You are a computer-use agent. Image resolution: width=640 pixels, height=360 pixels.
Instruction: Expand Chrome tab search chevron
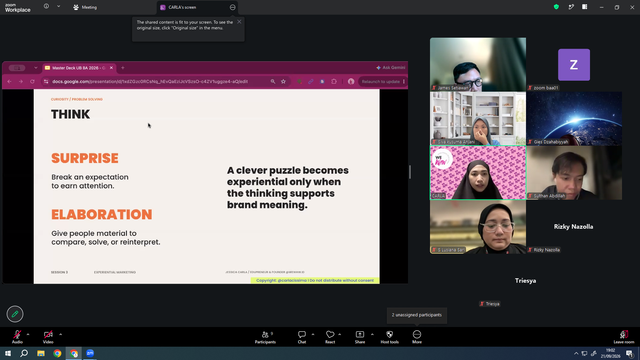coord(36,68)
